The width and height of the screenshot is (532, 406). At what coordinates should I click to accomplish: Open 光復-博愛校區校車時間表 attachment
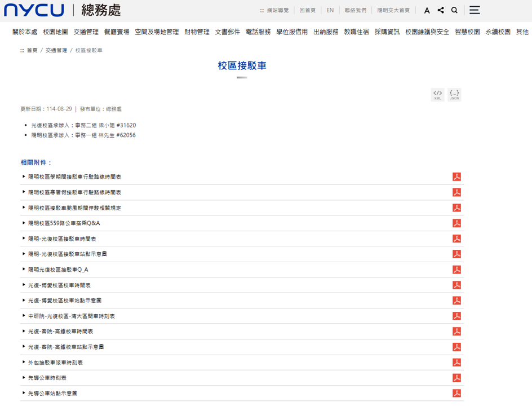(59, 285)
